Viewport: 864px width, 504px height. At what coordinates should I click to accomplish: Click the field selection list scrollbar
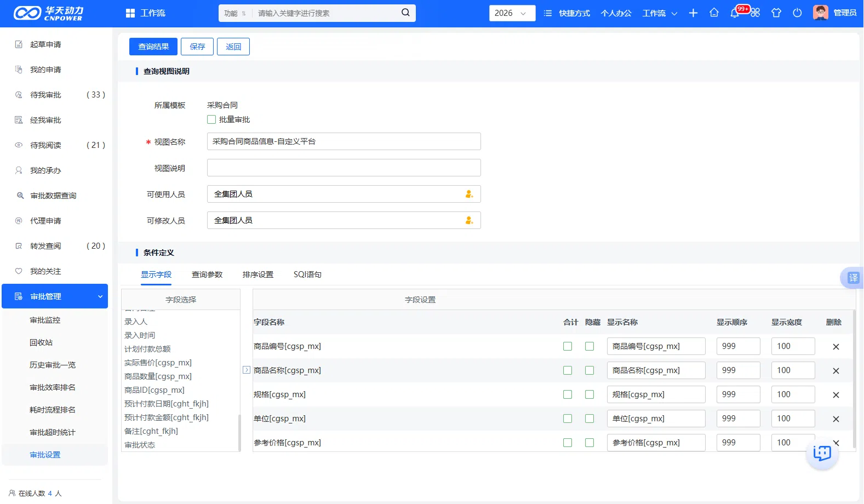239,433
